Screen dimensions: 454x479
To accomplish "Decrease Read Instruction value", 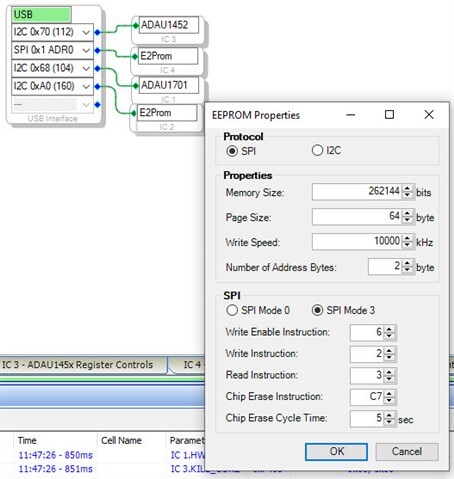I will [x=389, y=379].
